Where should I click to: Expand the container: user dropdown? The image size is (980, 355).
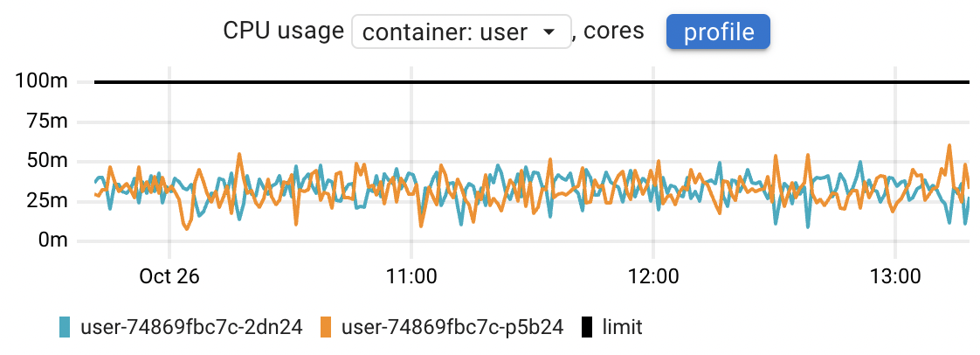[x=461, y=31]
